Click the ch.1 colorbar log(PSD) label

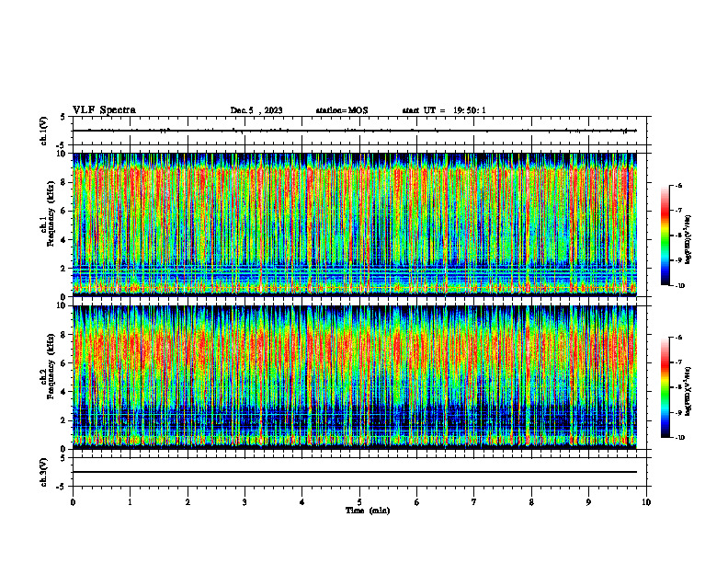point(688,240)
